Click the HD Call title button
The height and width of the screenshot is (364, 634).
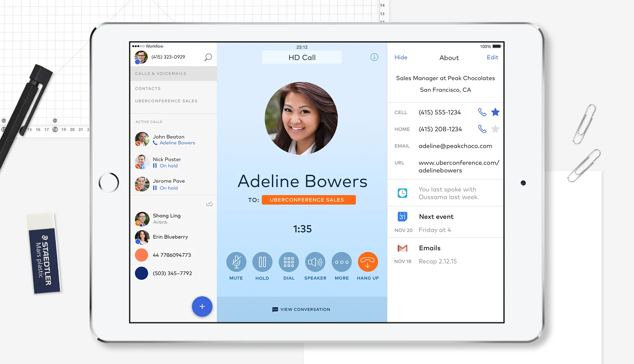(302, 57)
